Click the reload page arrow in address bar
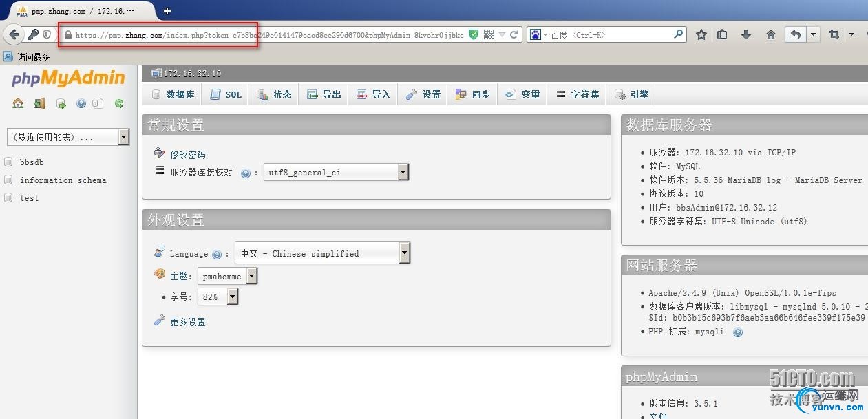Viewport: 868px width, 419px height. point(514,34)
